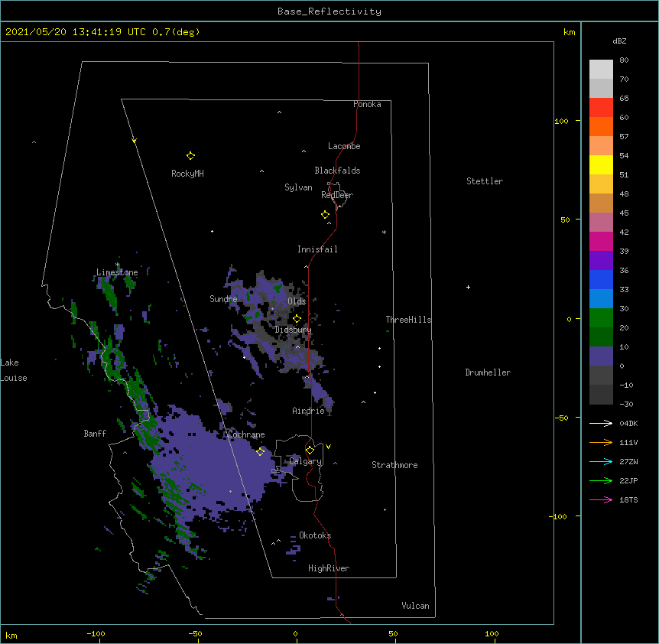Click the Louise label at left edge
Image resolution: width=659 pixels, height=644 pixels.
[14, 378]
